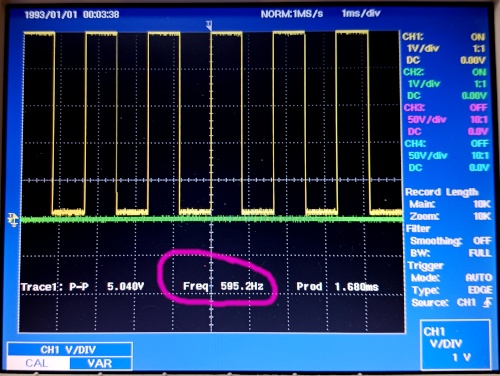
Task: Click the CH4 OFF status
Action: [479, 143]
